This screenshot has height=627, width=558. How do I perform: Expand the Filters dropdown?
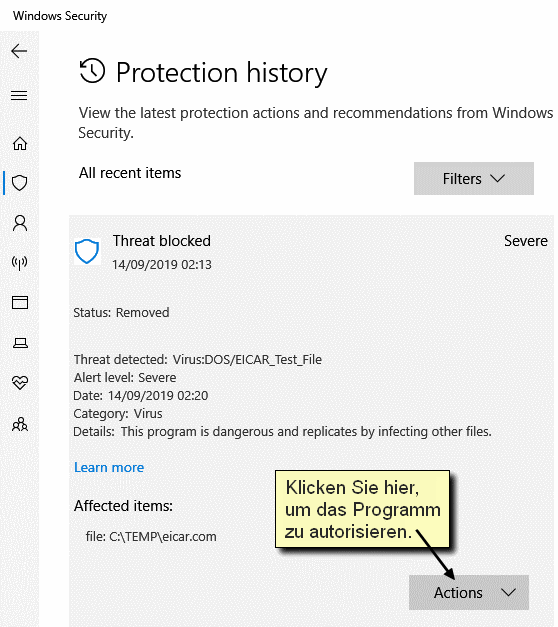click(474, 178)
